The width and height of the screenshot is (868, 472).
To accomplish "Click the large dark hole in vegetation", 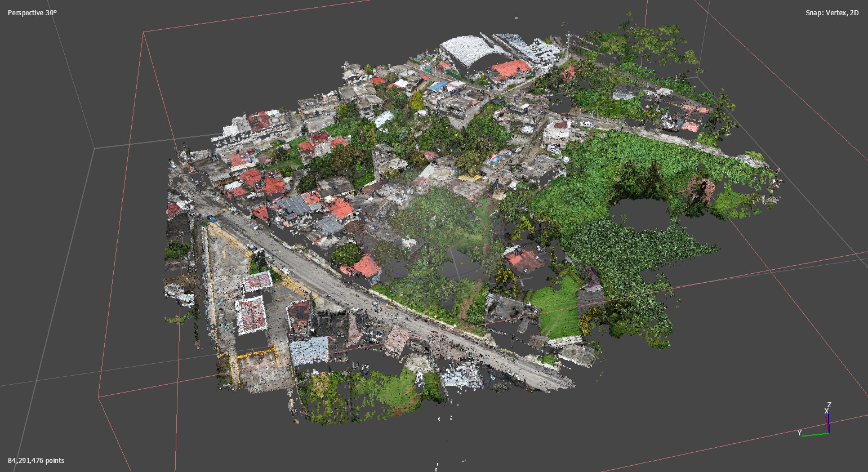I will click(640, 213).
